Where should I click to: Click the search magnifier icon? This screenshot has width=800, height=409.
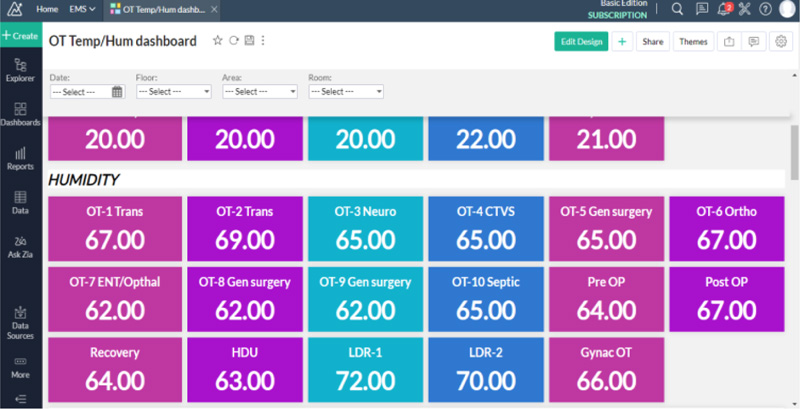tap(677, 9)
